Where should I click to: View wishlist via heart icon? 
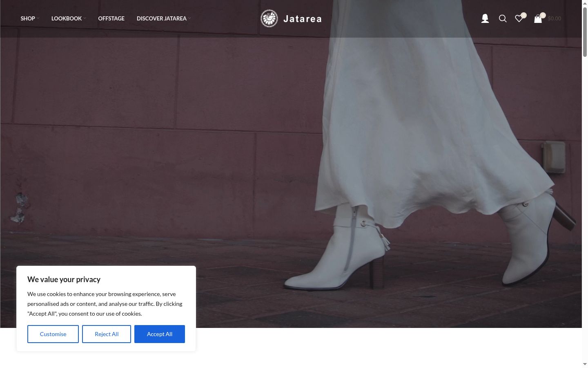tap(519, 18)
